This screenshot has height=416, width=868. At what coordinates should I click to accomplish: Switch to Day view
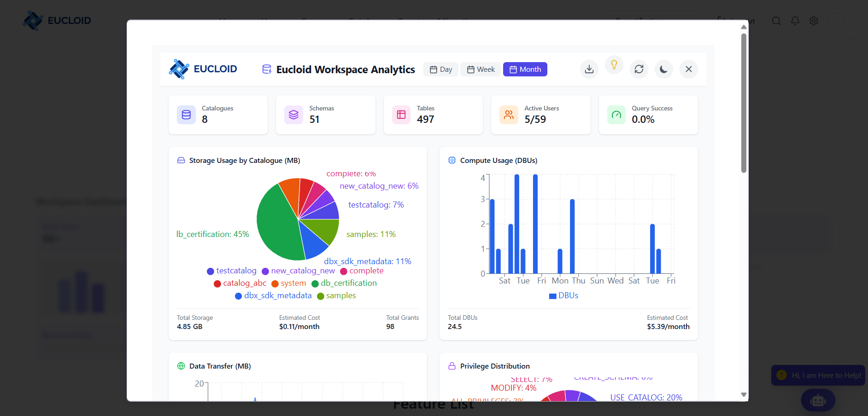coord(441,69)
